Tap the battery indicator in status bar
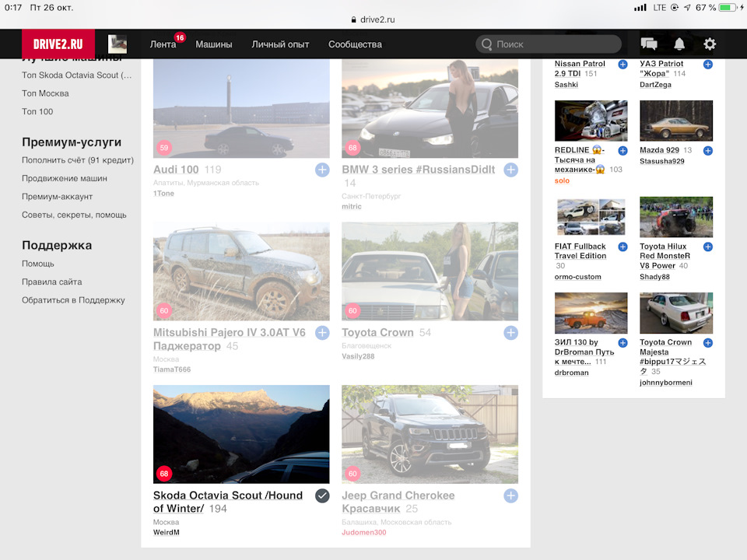747x560 pixels. [x=728, y=8]
